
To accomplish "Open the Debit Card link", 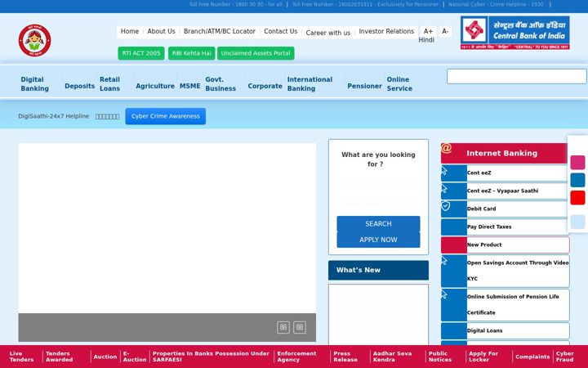I will [x=506, y=209].
